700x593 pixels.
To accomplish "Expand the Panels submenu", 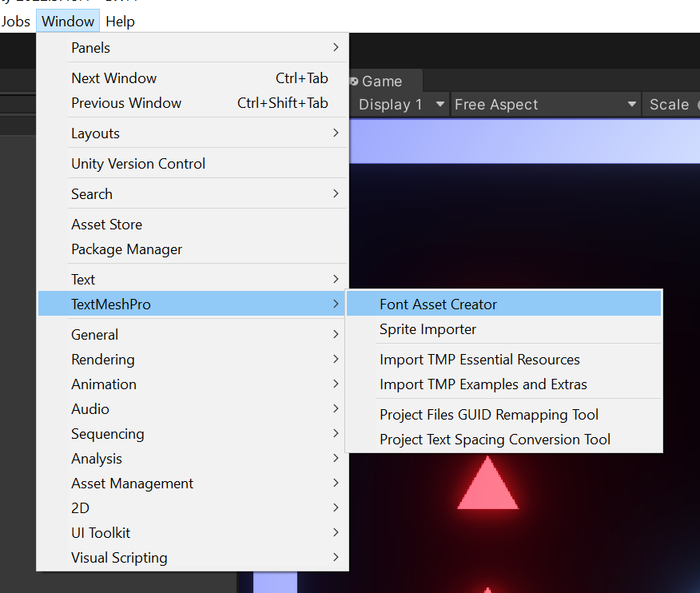I will coord(192,47).
